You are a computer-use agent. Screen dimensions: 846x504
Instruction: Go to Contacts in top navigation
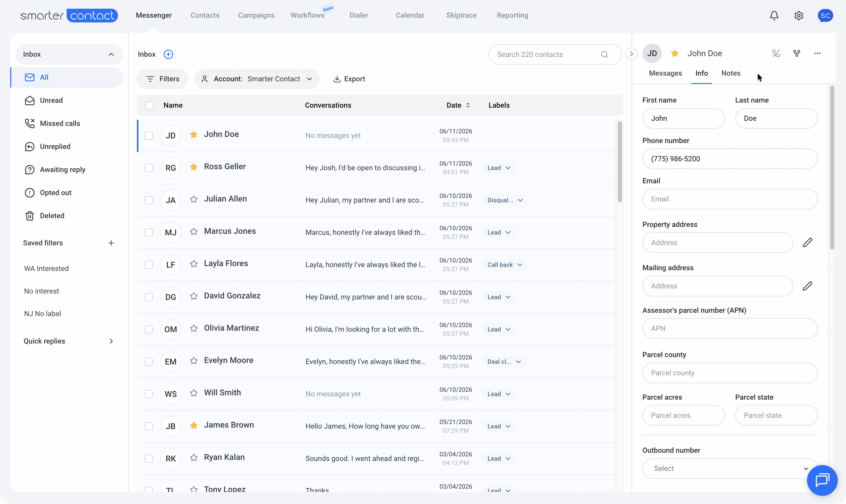205,15
